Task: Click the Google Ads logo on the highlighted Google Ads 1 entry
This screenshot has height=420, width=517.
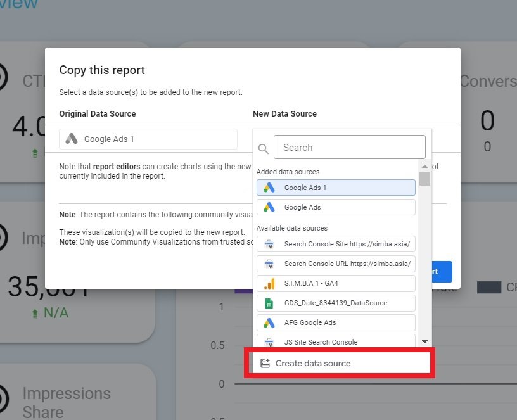Action: click(269, 188)
